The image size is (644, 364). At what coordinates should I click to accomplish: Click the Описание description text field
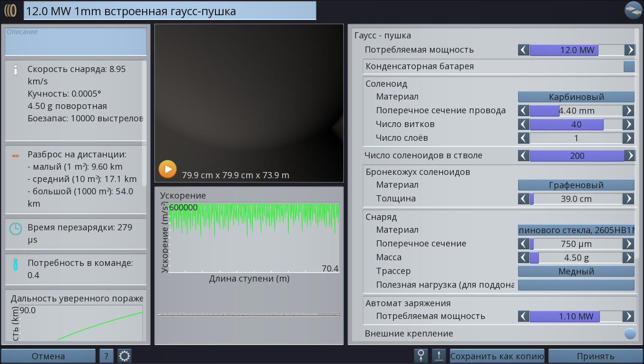pyautogui.click(x=76, y=42)
